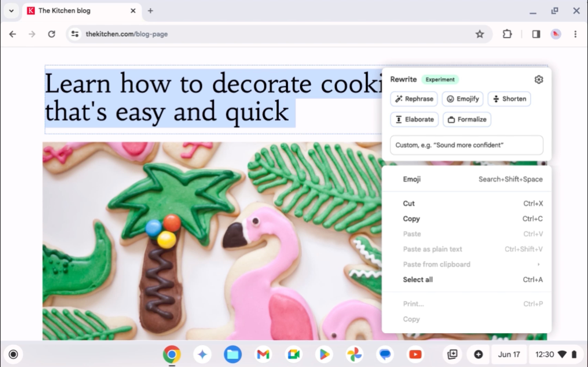Click the Rephrase button
This screenshot has width=588, height=367.
coord(414,99)
